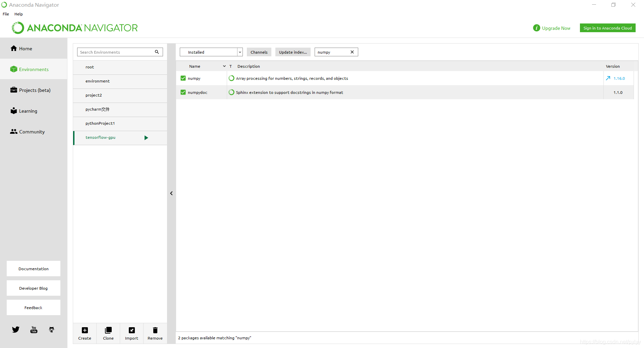Clear the numpy package search
Screen dimensions: 644x348
pyautogui.click(x=352, y=52)
